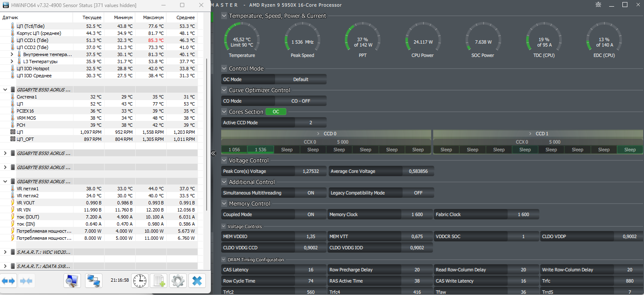
Task: Click the Датчик column header
Action: 37,17
